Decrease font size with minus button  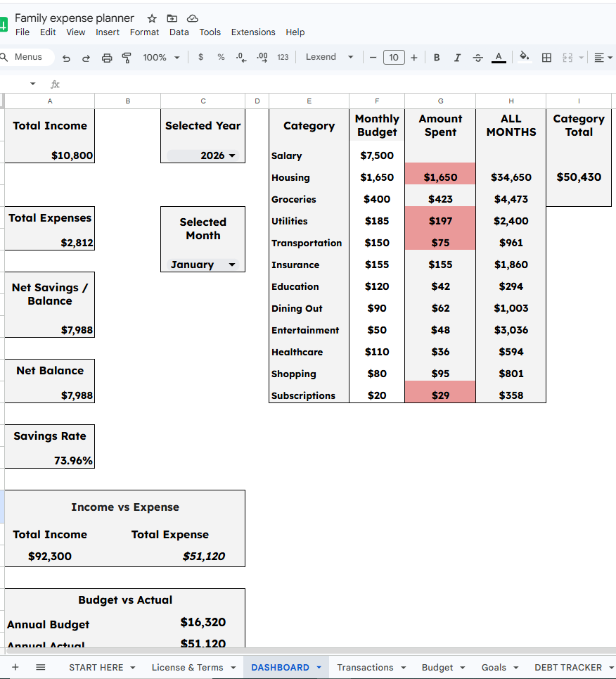click(x=373, y=57)
